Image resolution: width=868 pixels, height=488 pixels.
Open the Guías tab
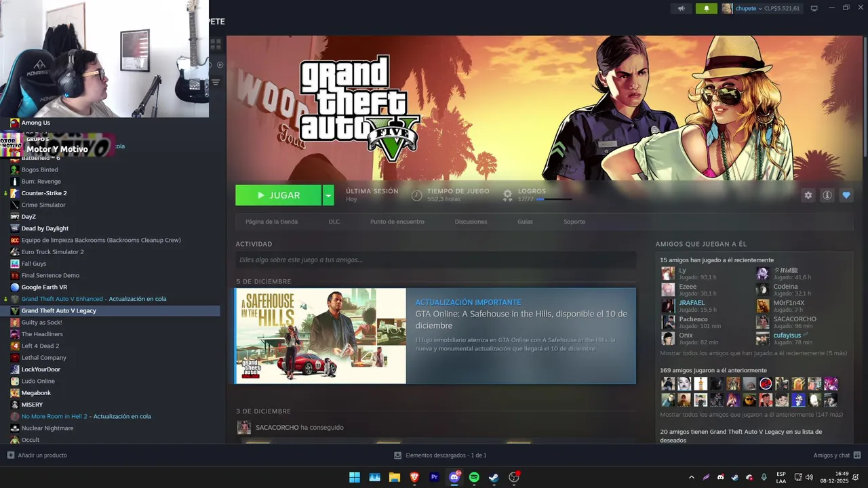point(525,222)
